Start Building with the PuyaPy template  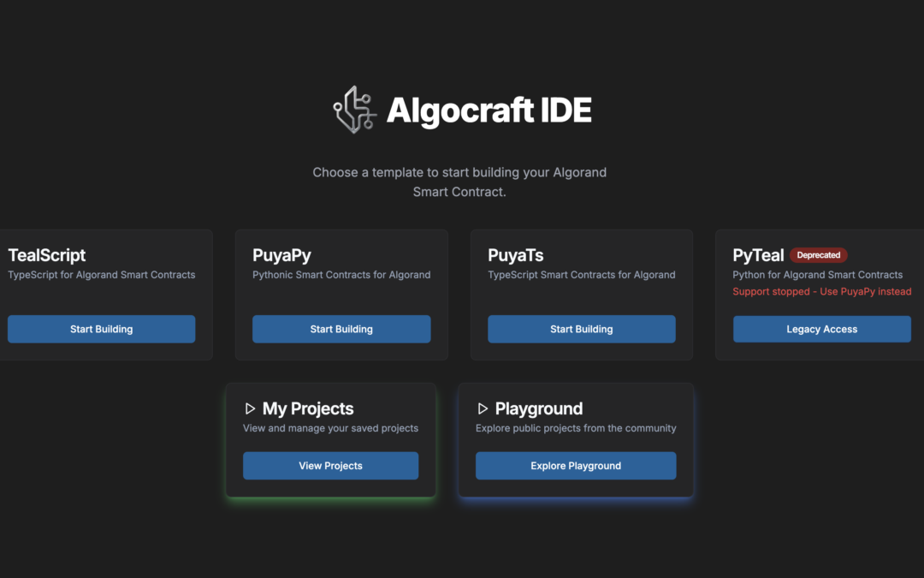341,329
